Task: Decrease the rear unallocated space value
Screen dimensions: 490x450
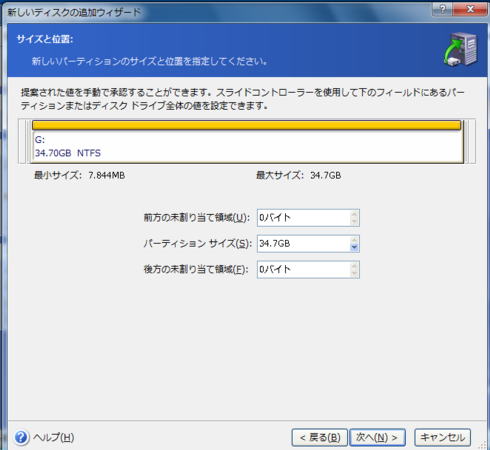Action: tap(354, 273)
